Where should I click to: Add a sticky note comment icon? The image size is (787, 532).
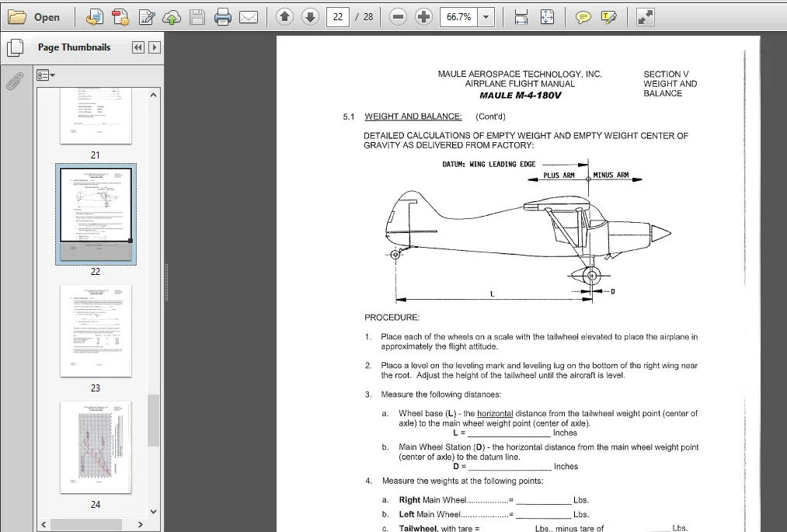point(583,17)
